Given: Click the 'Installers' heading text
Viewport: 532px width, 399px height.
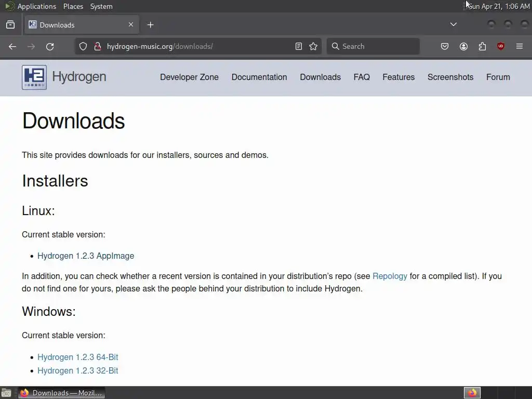Looking at the screenshot, I should (55, 181).
